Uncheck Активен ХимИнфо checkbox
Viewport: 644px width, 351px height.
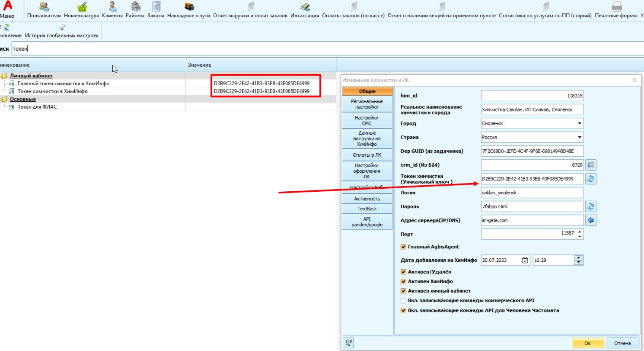[x=404, y=281]
